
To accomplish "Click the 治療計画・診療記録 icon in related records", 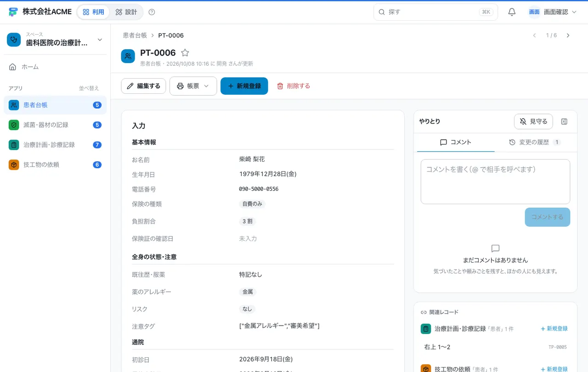I will coord(426,329).
